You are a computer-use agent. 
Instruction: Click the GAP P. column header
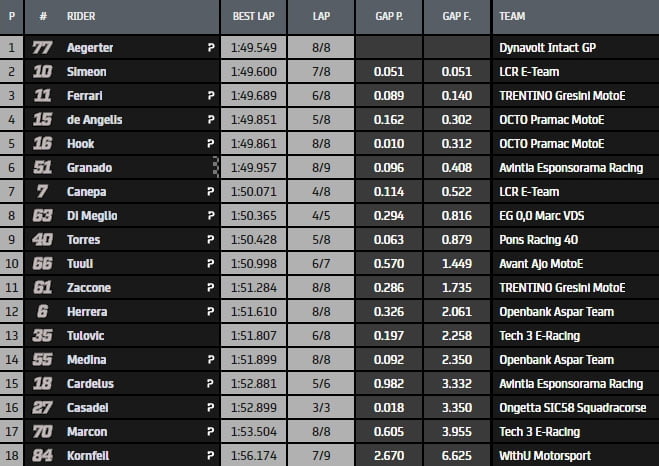[387, 17]
